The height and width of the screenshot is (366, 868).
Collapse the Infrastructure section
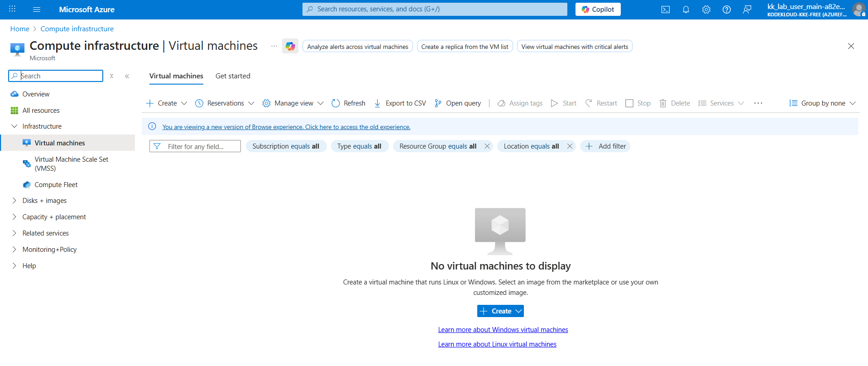[14, 126]
